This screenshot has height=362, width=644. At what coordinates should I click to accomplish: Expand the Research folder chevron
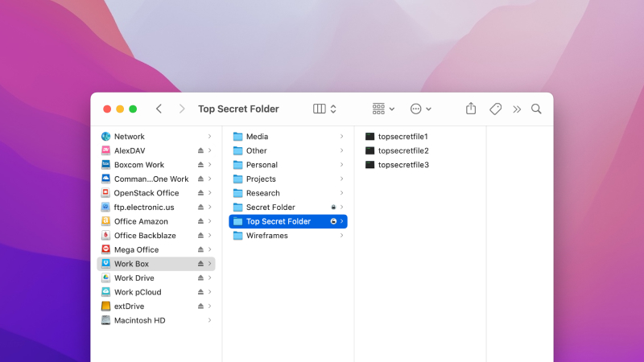(341, 193)
